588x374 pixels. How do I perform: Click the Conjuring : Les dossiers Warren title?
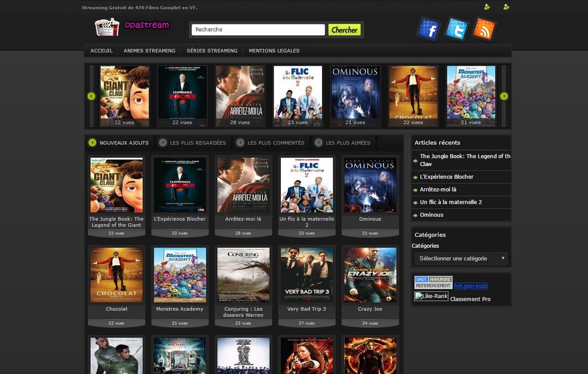coord(243,312)
